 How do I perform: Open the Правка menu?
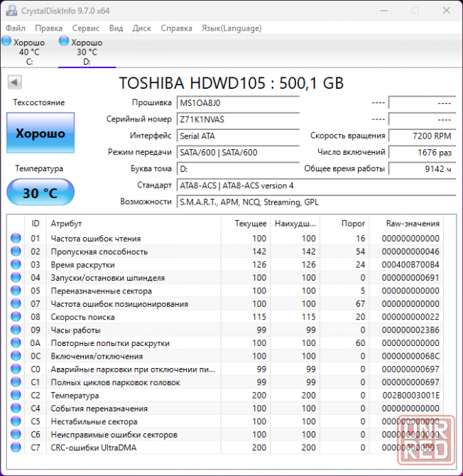click(48, 28)
